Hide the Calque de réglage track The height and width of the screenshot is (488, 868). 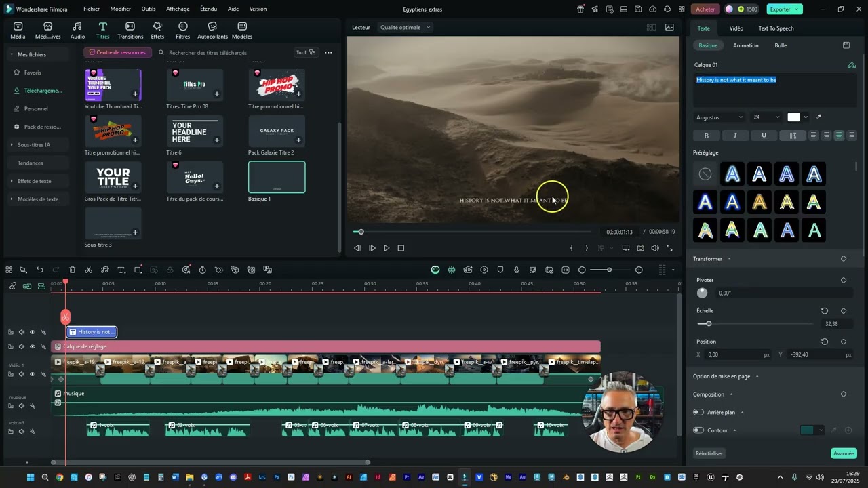(32, 347)
